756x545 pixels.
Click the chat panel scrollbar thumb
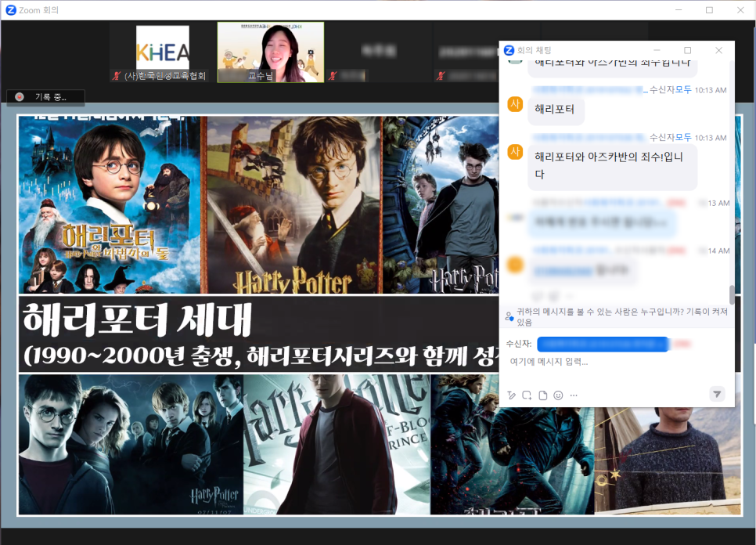(x=732, y=294)
